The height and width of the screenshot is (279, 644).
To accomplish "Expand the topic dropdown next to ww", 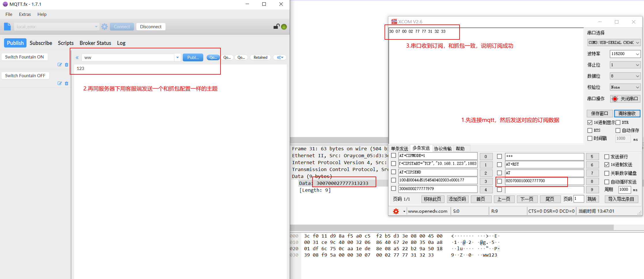I will pyautogui.click(x=177, y=57).
